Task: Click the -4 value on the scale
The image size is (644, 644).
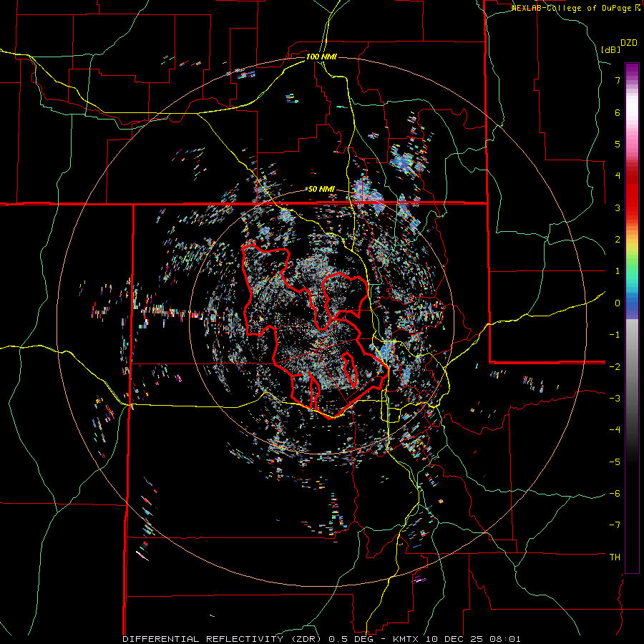Action: 615,429
